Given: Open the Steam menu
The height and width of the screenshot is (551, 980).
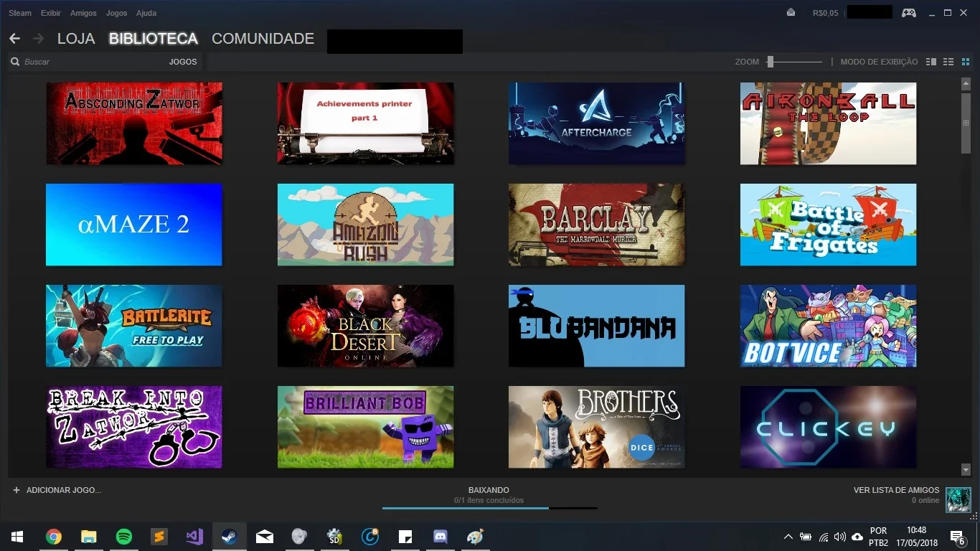Looking at the screenshot, I should point(20,13).
